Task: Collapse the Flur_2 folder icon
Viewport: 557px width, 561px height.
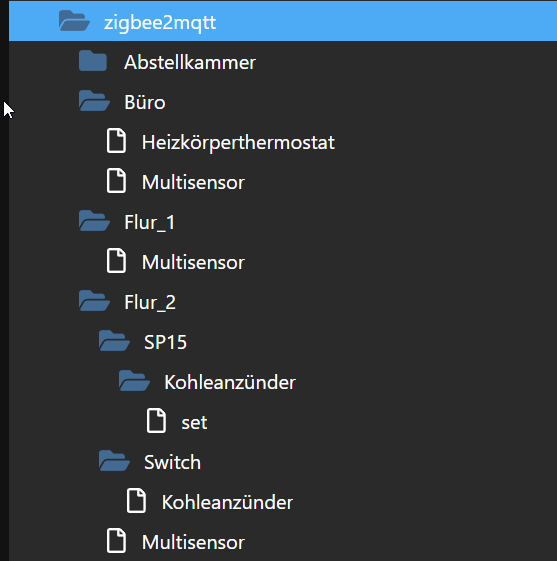Action: [x=94, y=301]
